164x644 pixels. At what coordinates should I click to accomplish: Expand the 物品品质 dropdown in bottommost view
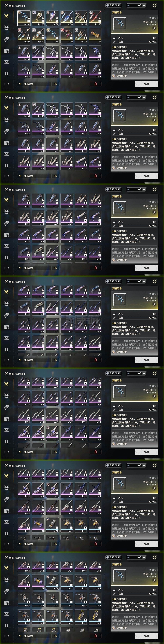tap(34, 636)
